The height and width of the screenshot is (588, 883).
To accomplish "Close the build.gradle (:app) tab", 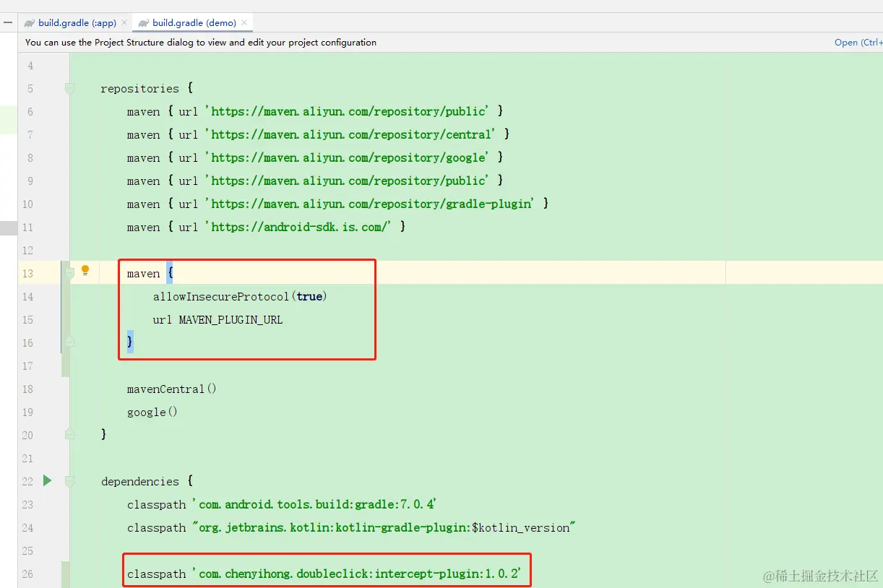I will click(124, 22).
